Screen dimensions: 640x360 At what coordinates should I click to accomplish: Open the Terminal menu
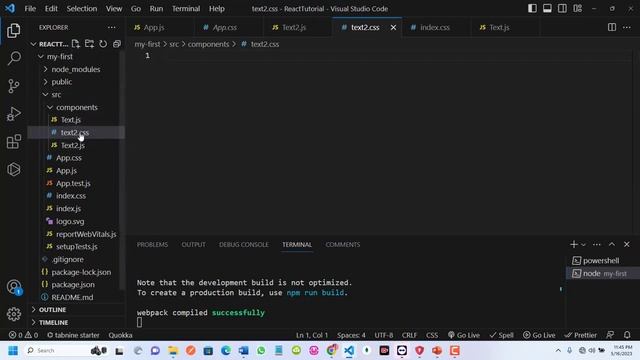[186, 9]
